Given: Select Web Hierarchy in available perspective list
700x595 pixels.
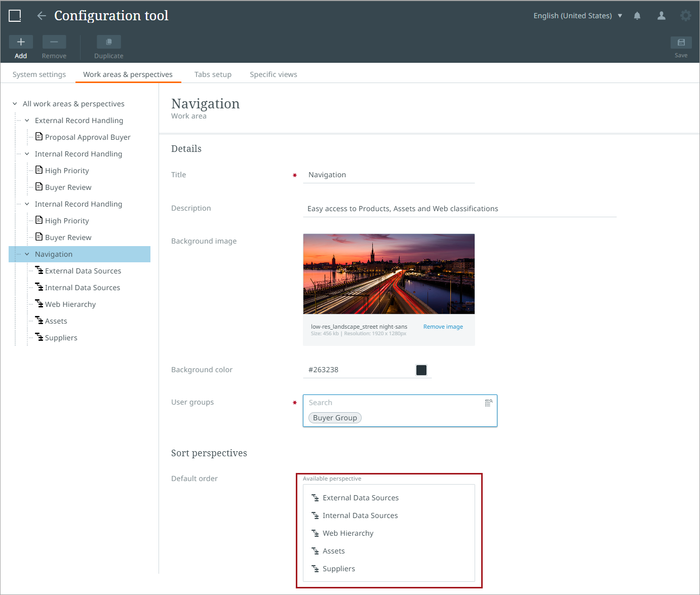Looking at the screenshot, I should pos(348,533).
